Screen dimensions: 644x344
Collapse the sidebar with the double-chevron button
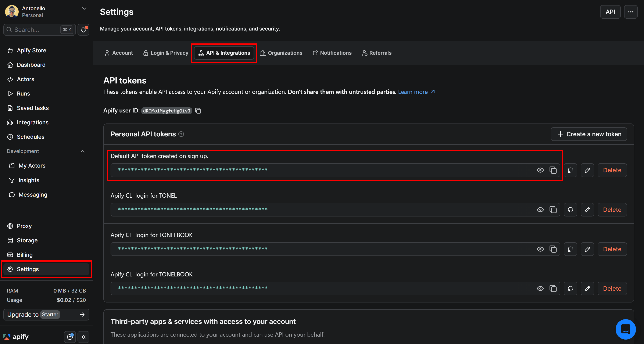coord(83,337)
